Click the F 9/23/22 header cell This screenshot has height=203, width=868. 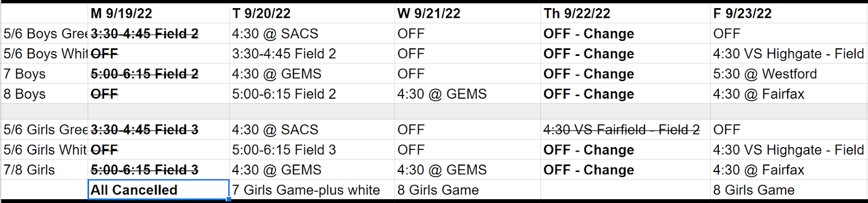(x=789, y=14)
